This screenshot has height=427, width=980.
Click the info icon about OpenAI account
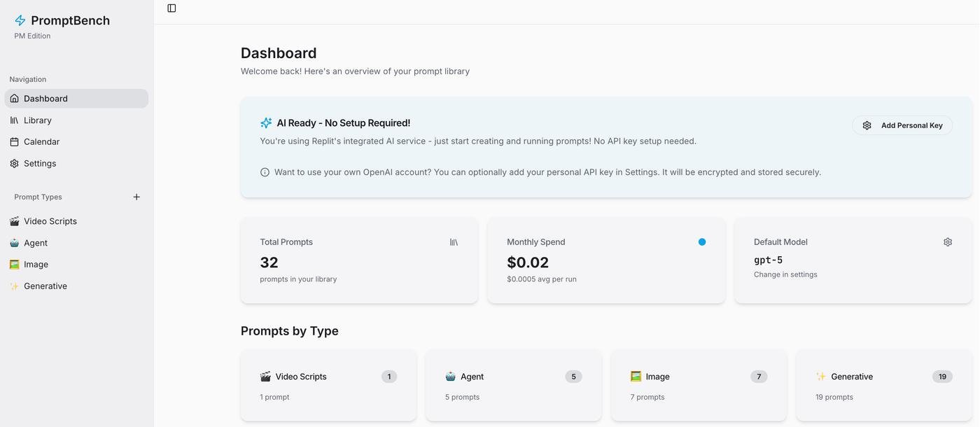coord(265,172)
